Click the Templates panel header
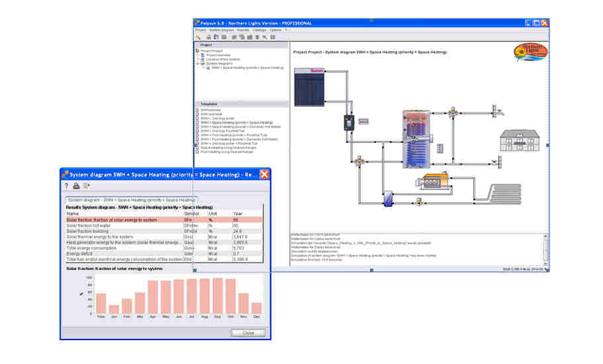The height and width of the screenshot is (364, 603). tap(242, 104)
